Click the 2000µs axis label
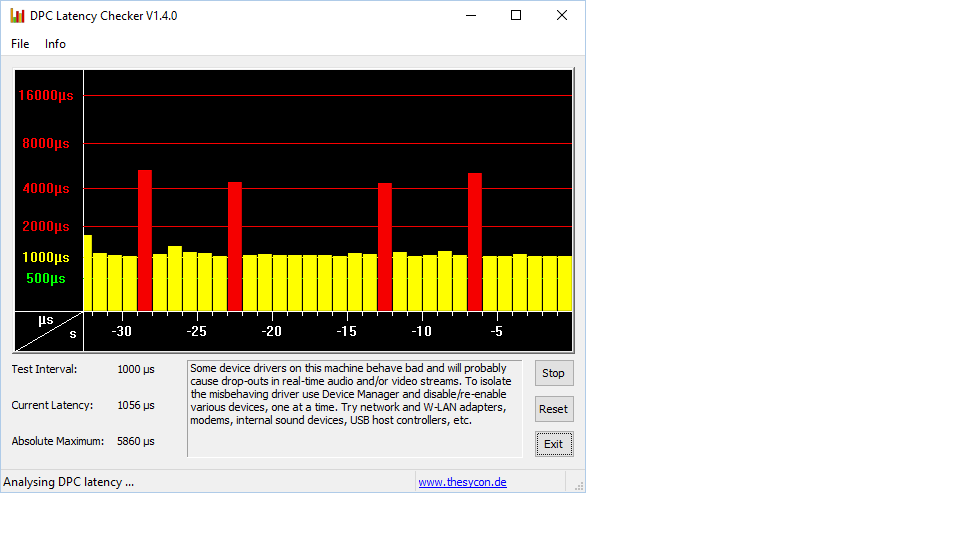The height and width of the screenshot is (540, 960). point(46,227)
